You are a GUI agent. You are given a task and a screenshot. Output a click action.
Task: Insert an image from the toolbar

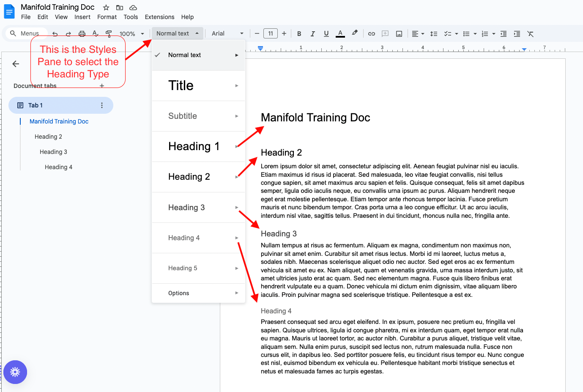pos(399,33)
